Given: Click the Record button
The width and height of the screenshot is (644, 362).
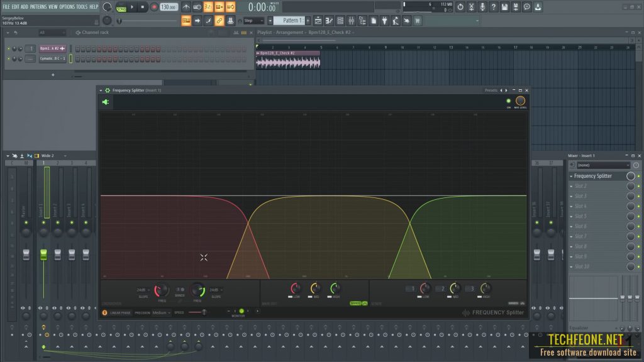Looking at the screenshot, I should [x=154, y=7].
